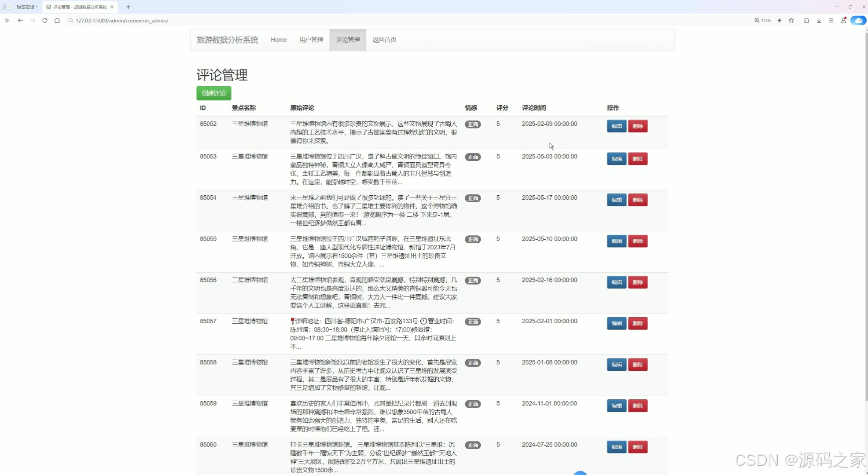Edit comment 85052 with its 编辑 button
This screenshot has width=868, height=475.
[x=616, y=126]
